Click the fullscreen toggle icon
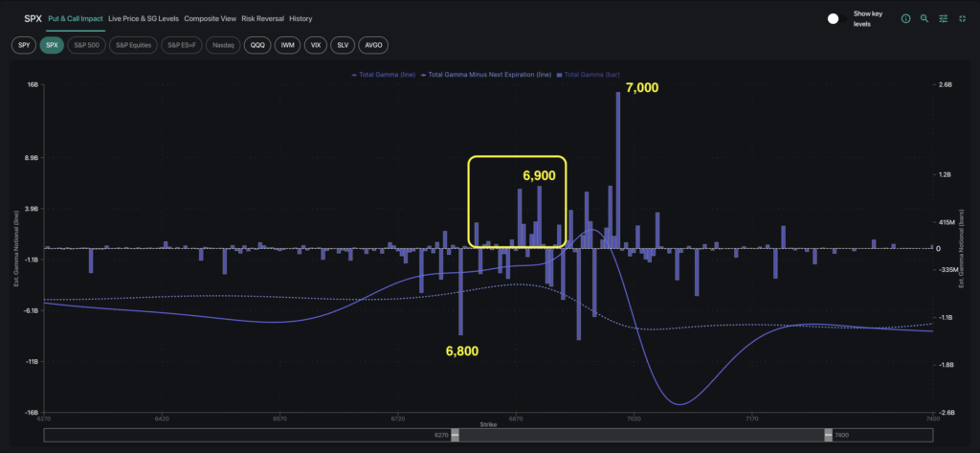980x453 pixels. click(961, 18)
